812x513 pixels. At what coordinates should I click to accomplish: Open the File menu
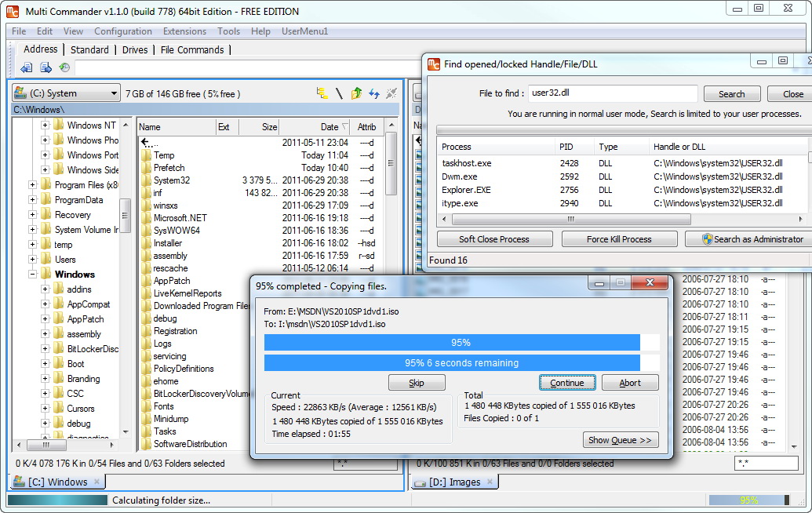click(x=19, y=31)
